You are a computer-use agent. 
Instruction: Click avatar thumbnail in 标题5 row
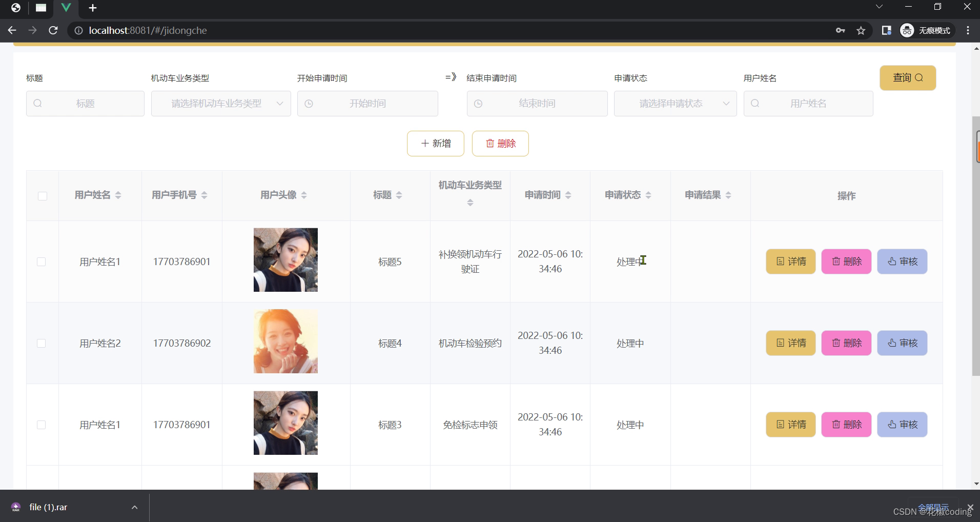coord(285,260)
